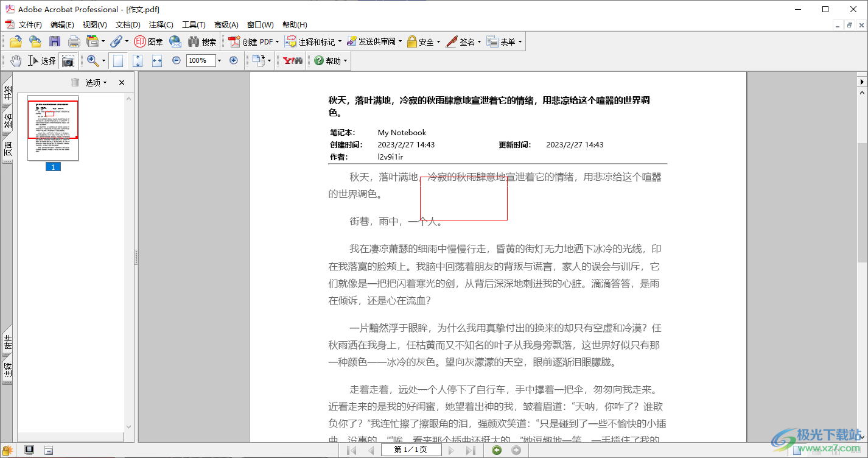Open the 创建 PDF dropdown
The width and height of the screenshot is (868, 458).
point(254,41)
